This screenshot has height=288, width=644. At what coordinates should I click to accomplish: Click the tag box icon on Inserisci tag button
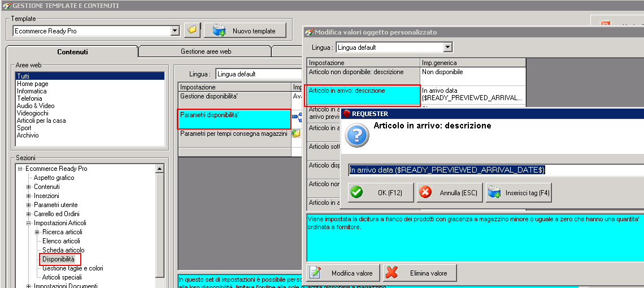494,192
